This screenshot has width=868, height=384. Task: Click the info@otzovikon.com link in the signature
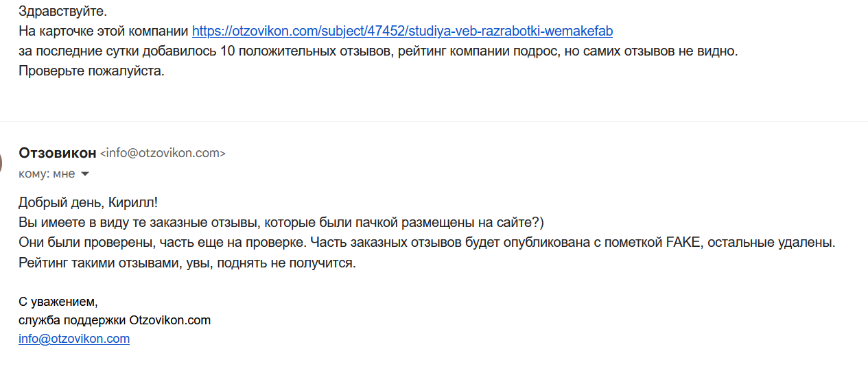tap(74, 339)
